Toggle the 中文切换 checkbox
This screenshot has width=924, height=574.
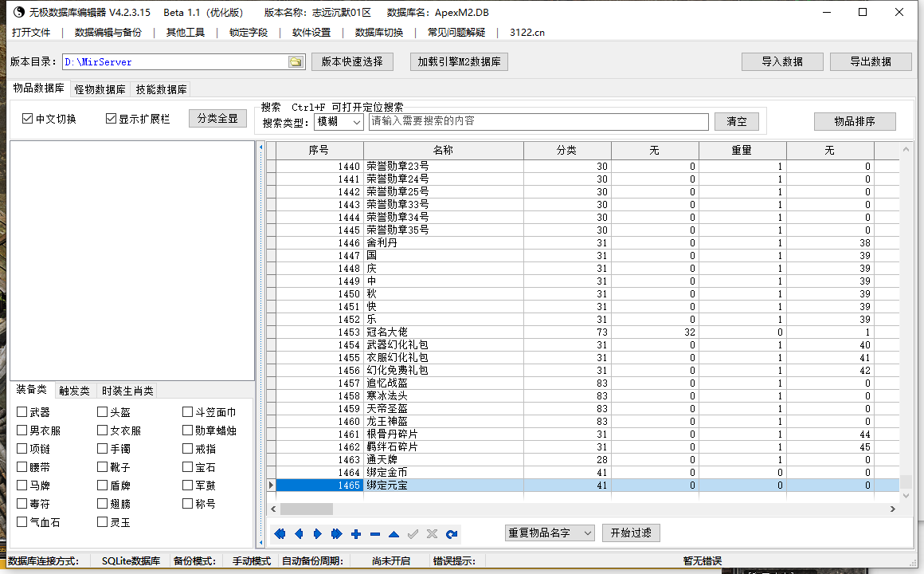coord(27,119)
